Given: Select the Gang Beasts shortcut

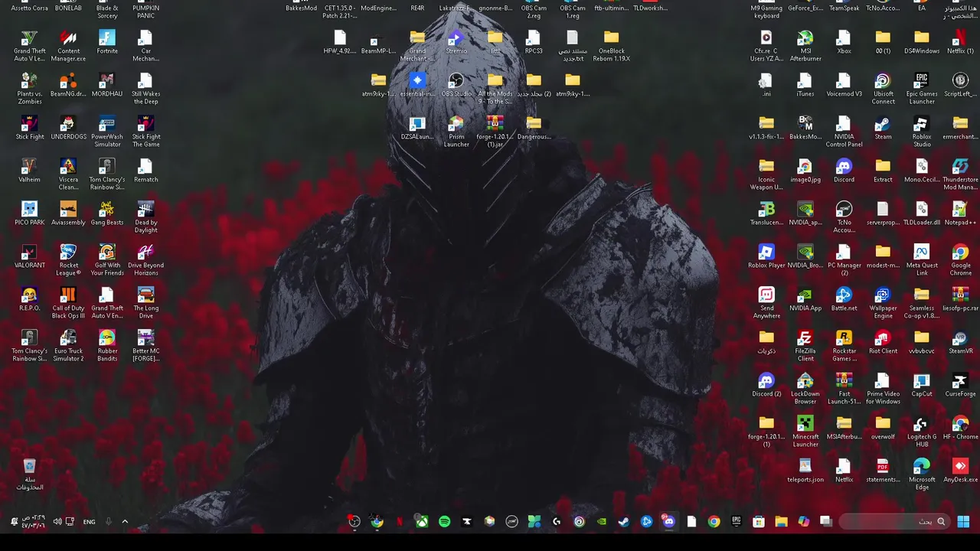Looking at the screenshot, I should click(x=107, y=214).
